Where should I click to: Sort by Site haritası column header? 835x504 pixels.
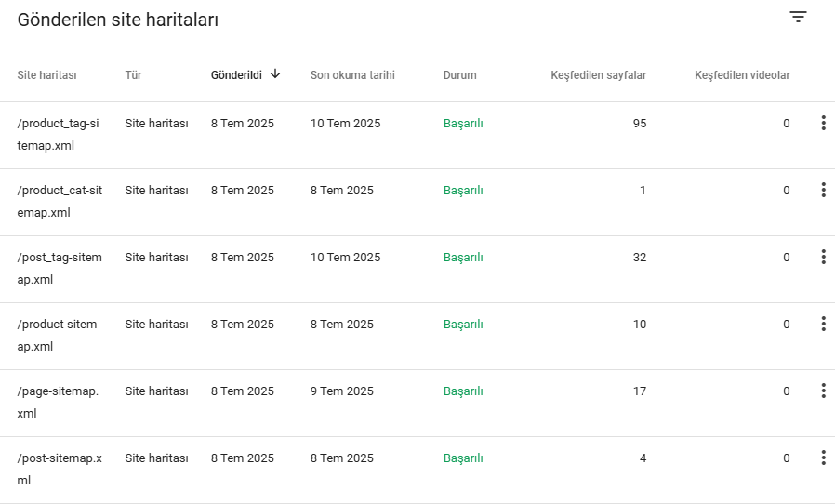pyautogui.click(x=46, y=75)
